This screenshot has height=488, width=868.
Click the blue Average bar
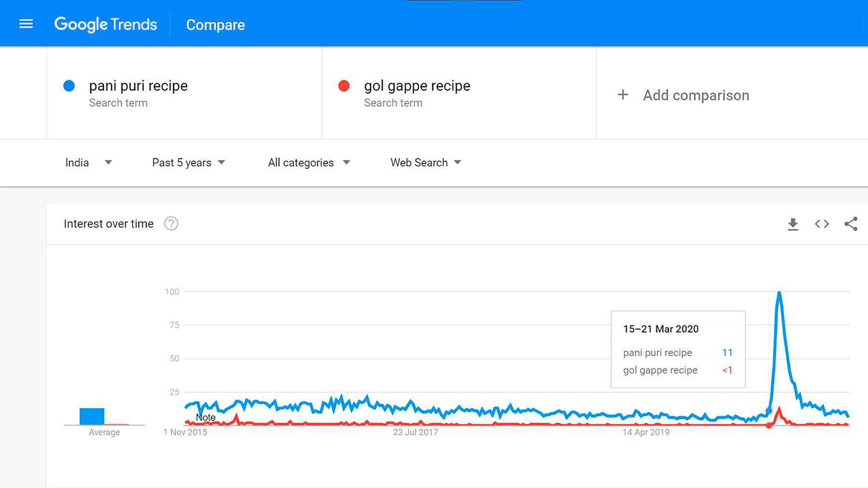pos(92,416)
